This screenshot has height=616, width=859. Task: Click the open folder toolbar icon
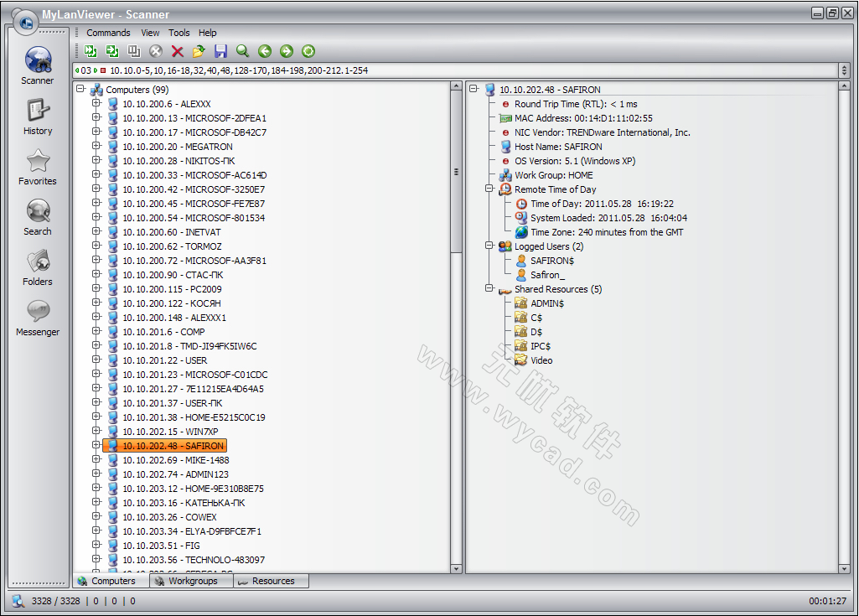click(x=199, y=51)
